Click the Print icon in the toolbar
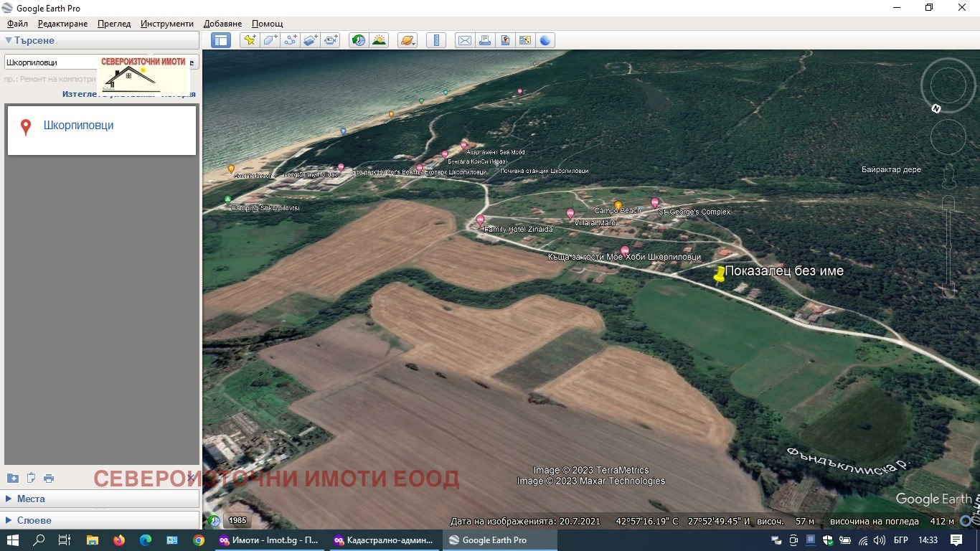The height and width of the screenshot is (551, 980). tap(485, 40)
